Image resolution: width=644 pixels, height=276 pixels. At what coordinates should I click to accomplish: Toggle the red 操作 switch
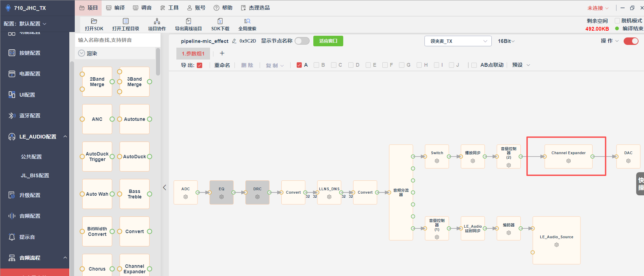coord(631,41)
